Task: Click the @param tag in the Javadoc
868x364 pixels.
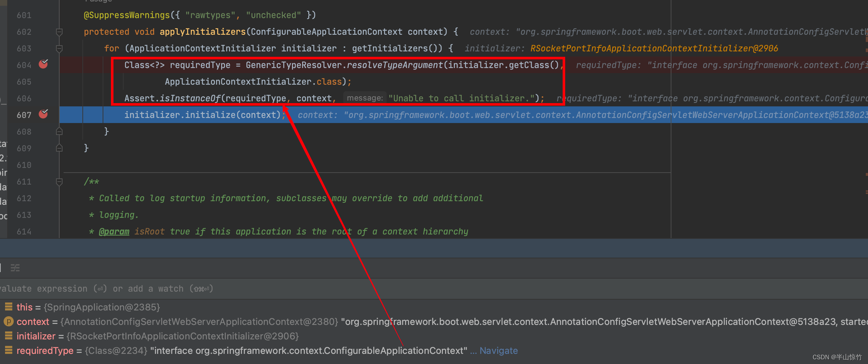Action: pos(114,232)
